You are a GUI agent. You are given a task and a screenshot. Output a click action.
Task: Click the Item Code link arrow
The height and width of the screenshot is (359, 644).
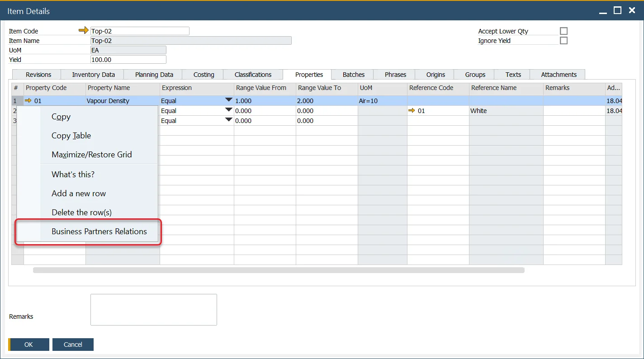coord(83,30)
